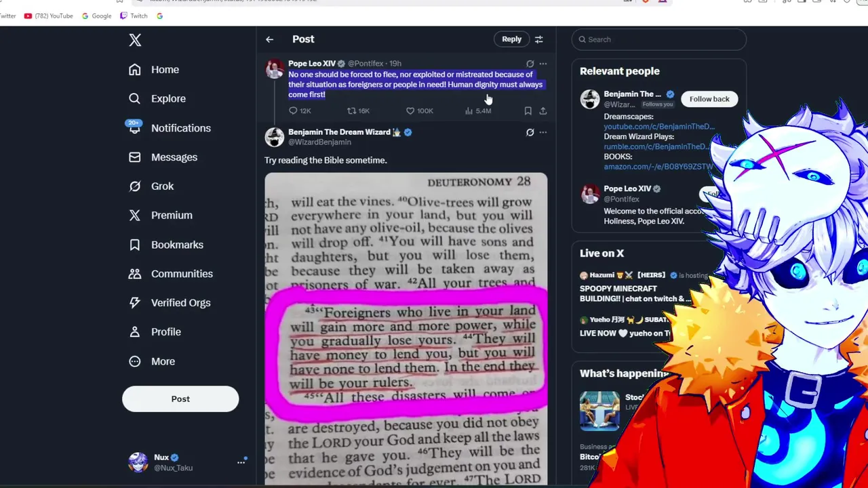Open more options on Pope Leo's post

click(542, 64)
